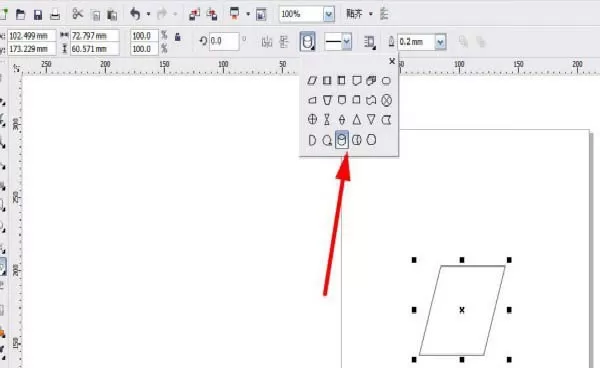Click the mirror horizontally icon
This screenshot has height=368, width=600.
(267, 41)
